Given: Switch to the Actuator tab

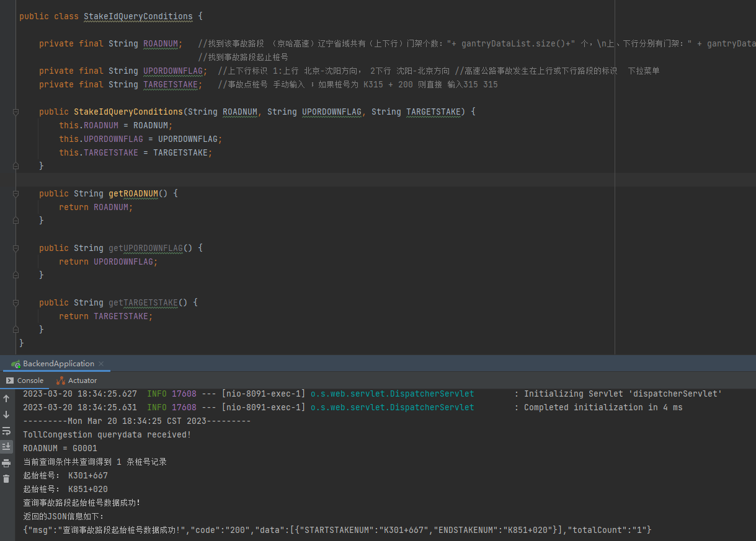Looking at the screenshot, I should point(76,380).
